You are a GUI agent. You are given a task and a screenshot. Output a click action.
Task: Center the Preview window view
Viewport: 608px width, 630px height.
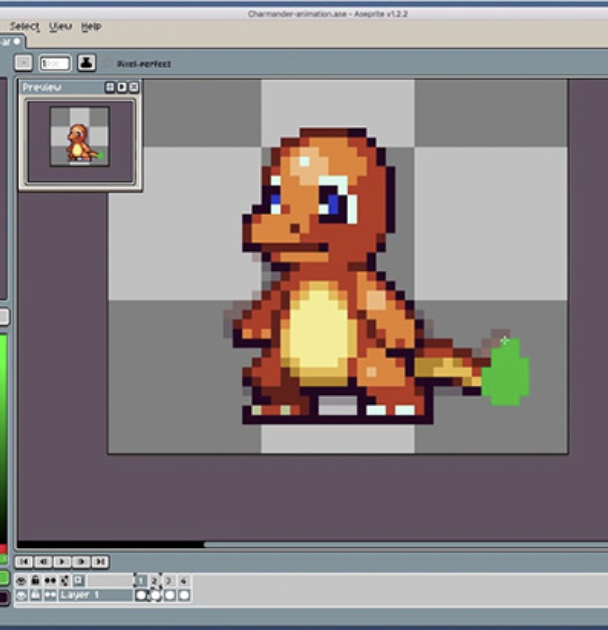point(110,88)
